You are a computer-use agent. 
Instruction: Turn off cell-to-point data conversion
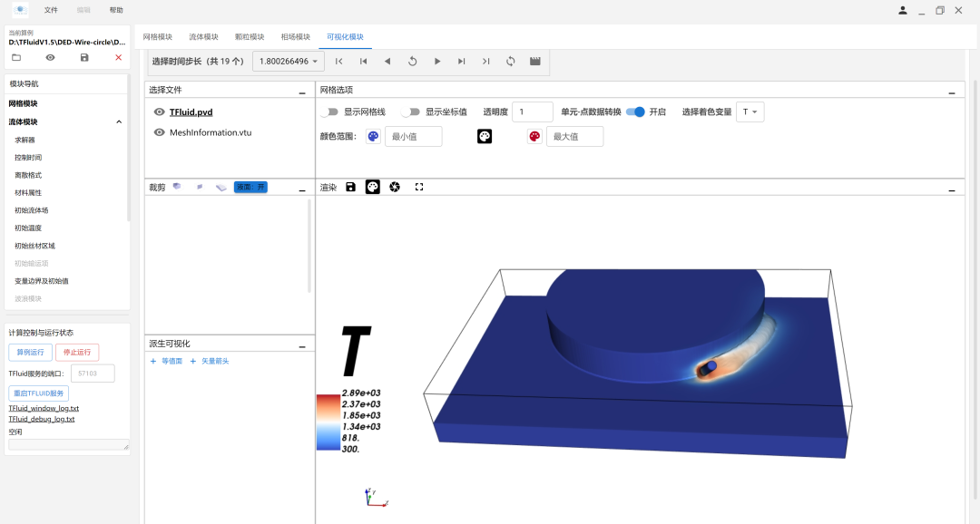(x=635, y=112)
